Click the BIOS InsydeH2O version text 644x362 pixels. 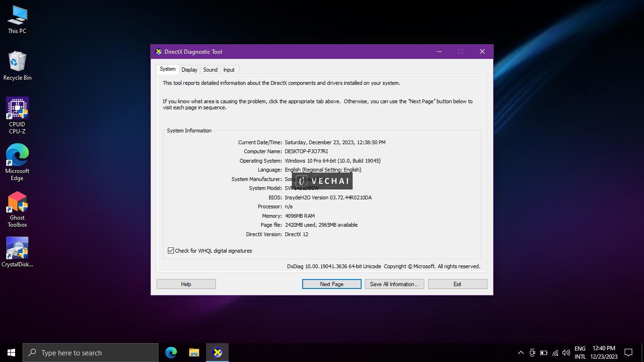328,197
